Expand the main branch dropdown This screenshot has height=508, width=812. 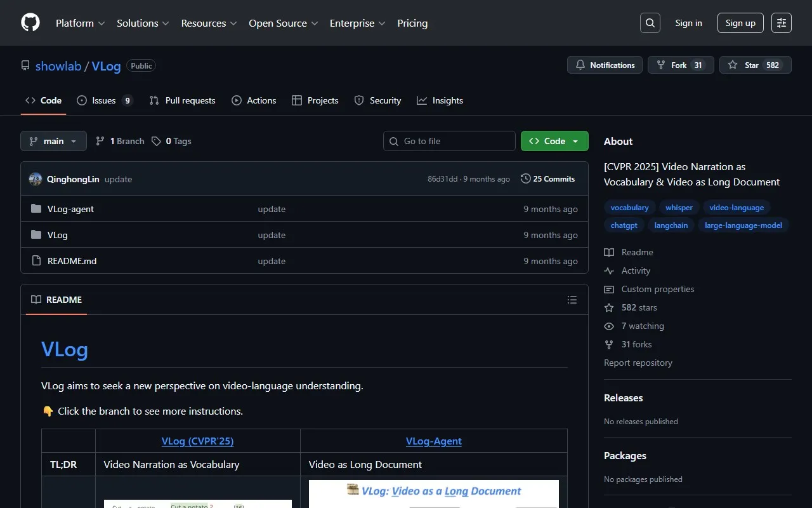[x=53, y=141]
